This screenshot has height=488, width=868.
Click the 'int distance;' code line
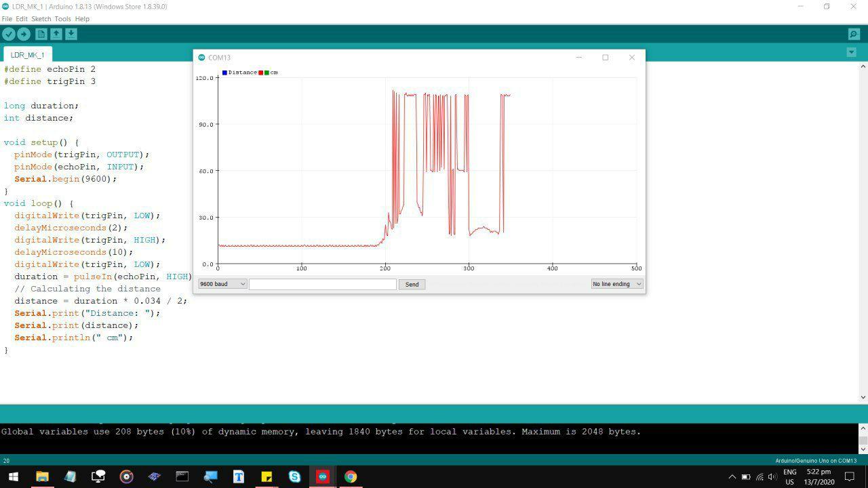tap(39, 118)
